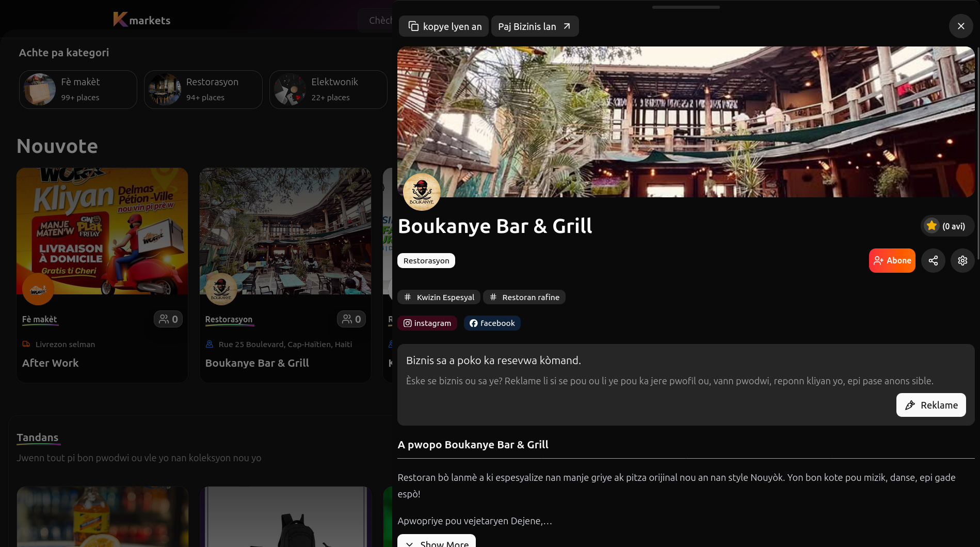
Task: Click the Livrezon selman delivery text
Action: (x=65, y=345)
